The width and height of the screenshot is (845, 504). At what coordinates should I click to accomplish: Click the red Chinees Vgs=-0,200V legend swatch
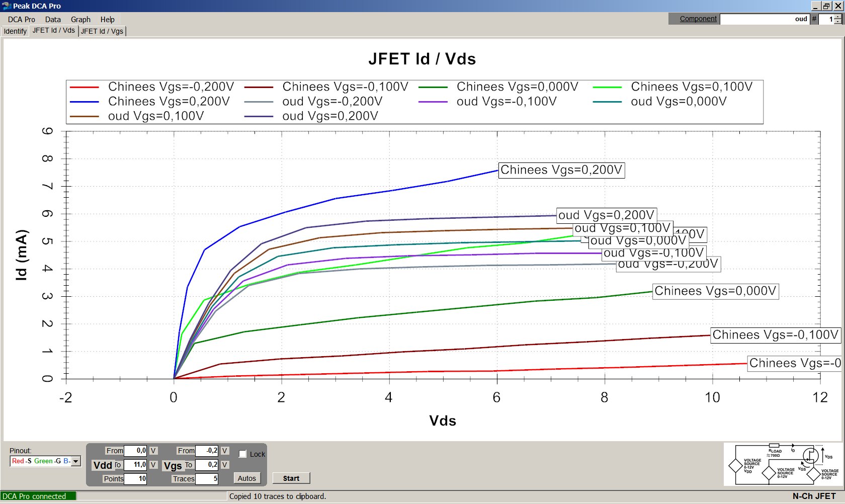coord(84,88)
